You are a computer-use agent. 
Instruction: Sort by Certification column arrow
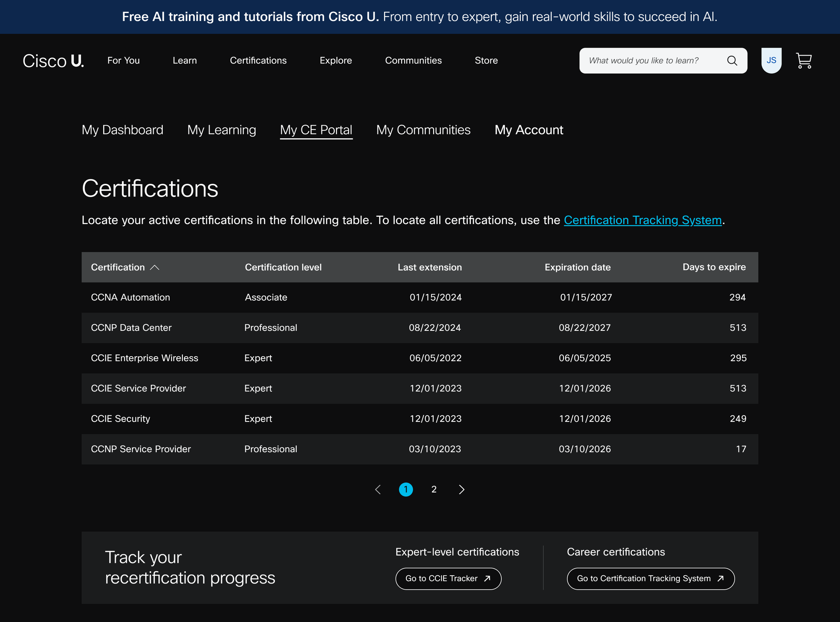point(154,267)
